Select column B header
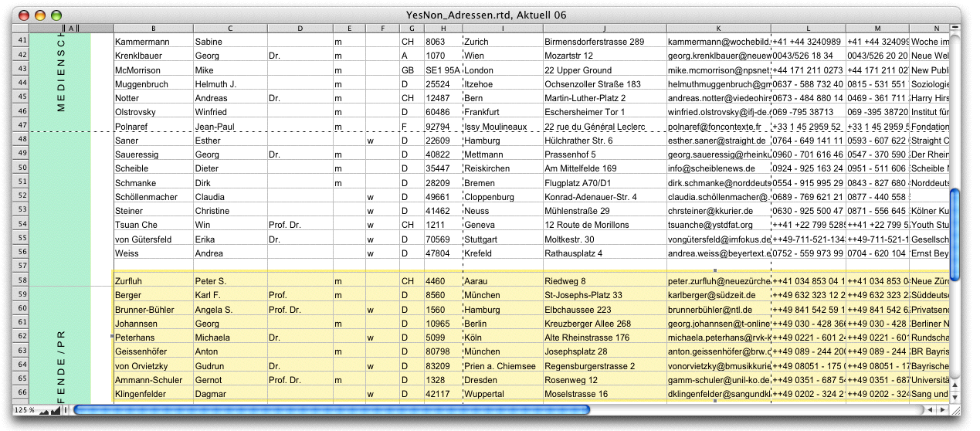 coord(153,28)
